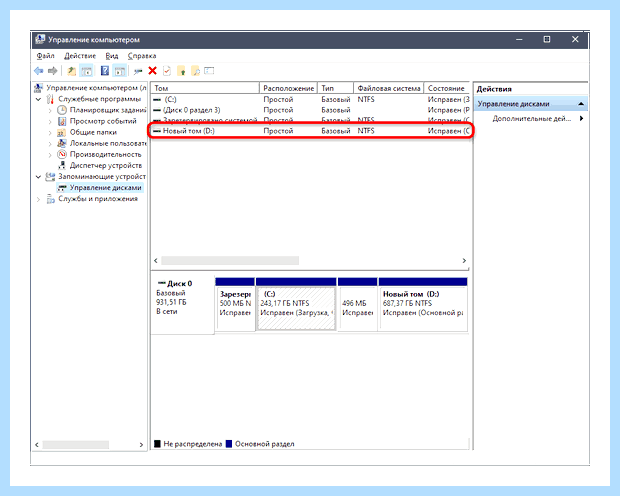Screen dimensions: 620x496
Task: Select Диспетчер устройств in the tree
Action: (106, 165)
